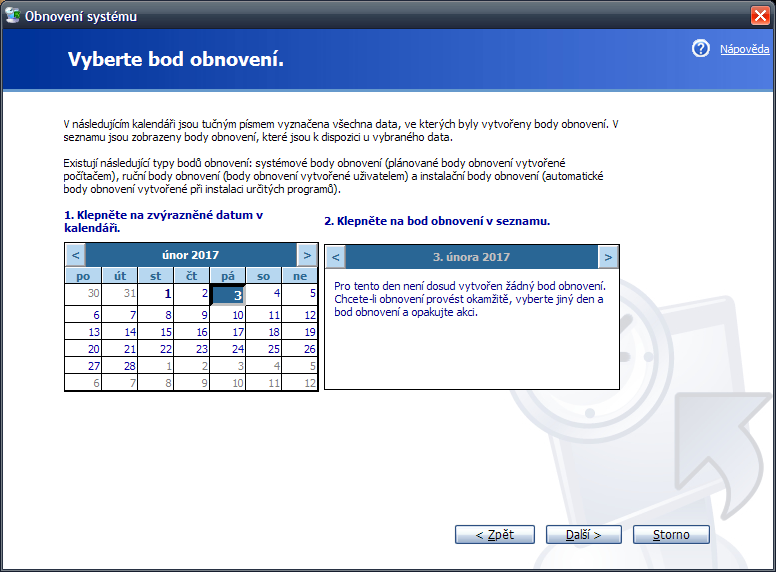Viewport: 776px width, 572px height.
Task: Select February 28 in the calendar
Action: click(x=130, y=366)
